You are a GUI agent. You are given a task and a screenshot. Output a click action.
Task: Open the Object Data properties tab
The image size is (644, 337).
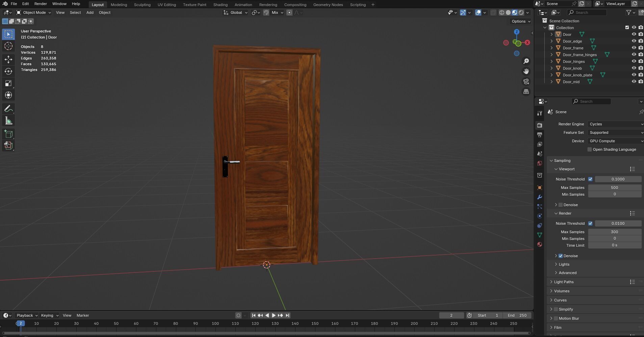pyautogui.click(x=540, y=235)
